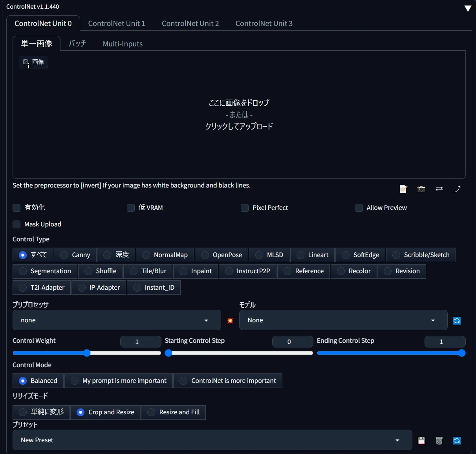Select 単純に変形 resize mode
Image resolution: width=476 pixels, height=454 pixels.
41,412
